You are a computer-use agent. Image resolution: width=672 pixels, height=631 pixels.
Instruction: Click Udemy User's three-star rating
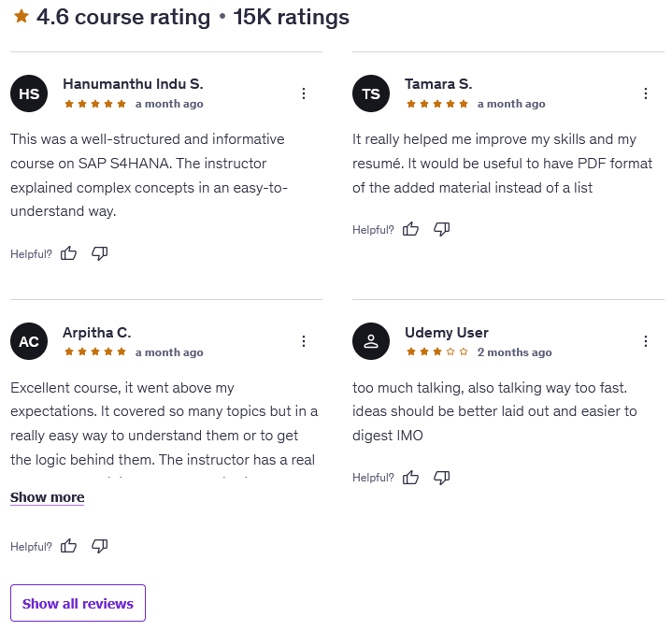tap(437, 352)
